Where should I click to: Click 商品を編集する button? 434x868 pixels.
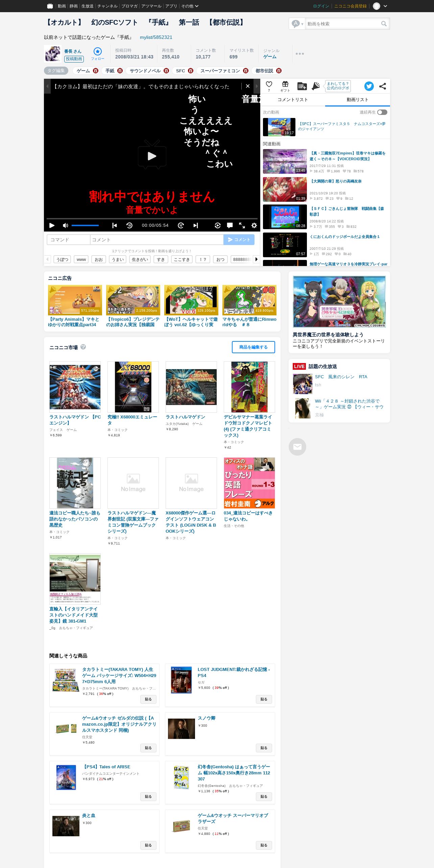pos(254,347)
